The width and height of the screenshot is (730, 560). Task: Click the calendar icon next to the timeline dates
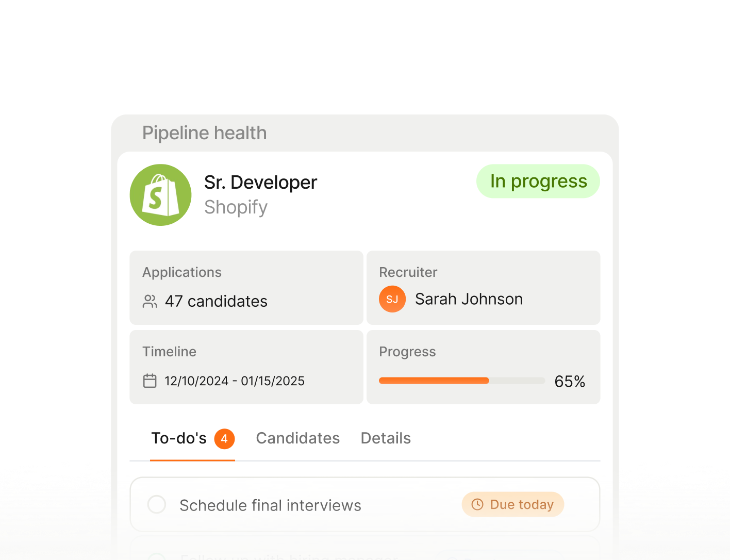click(x=150, y=381)
